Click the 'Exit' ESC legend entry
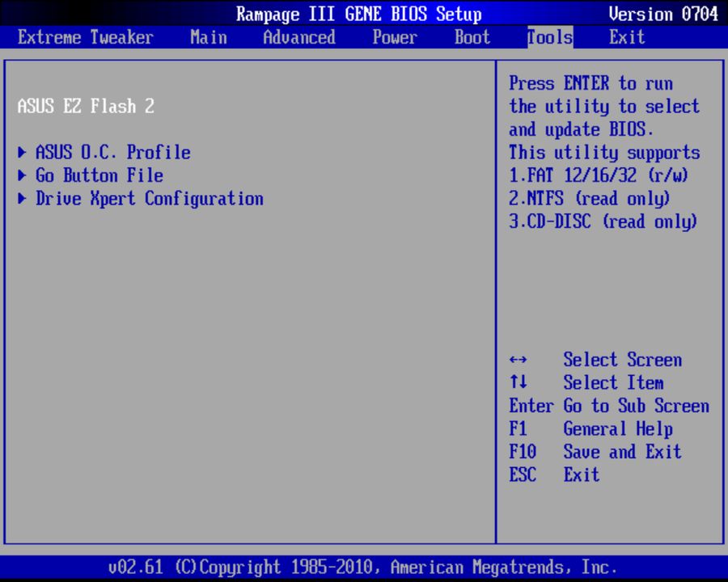 click(582, 474)
